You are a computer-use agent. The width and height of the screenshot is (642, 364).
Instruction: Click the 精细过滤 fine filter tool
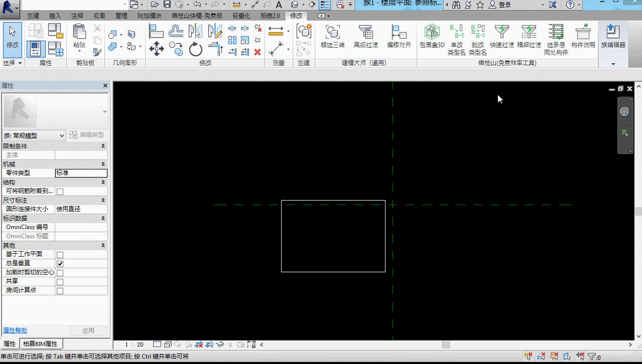[529, 36]
